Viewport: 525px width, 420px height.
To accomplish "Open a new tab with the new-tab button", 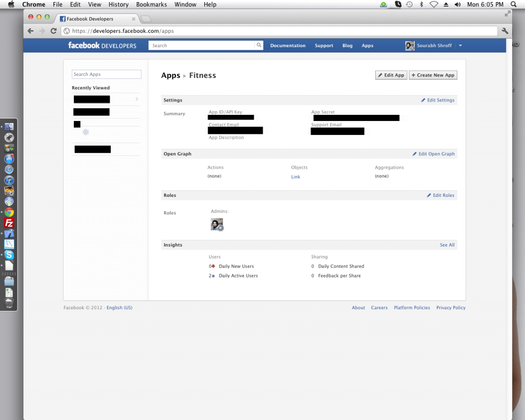I will pyautogui.click(x=146, y=19).
